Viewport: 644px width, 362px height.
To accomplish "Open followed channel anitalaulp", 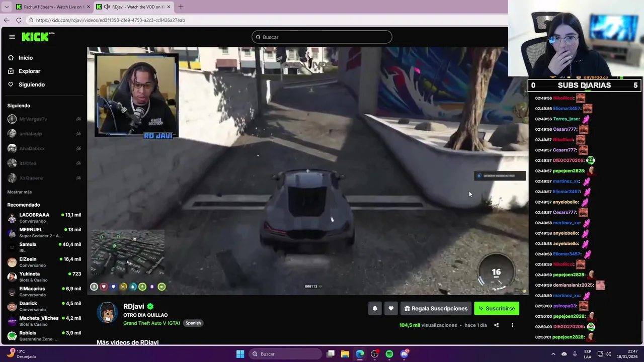I will [x=44, y=134].
